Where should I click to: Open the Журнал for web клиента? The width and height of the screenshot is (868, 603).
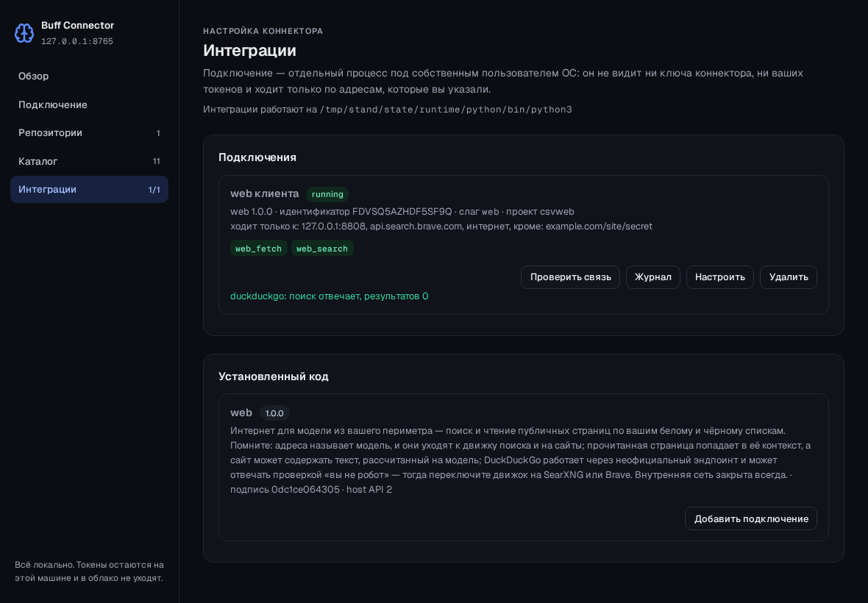[652, 277]
